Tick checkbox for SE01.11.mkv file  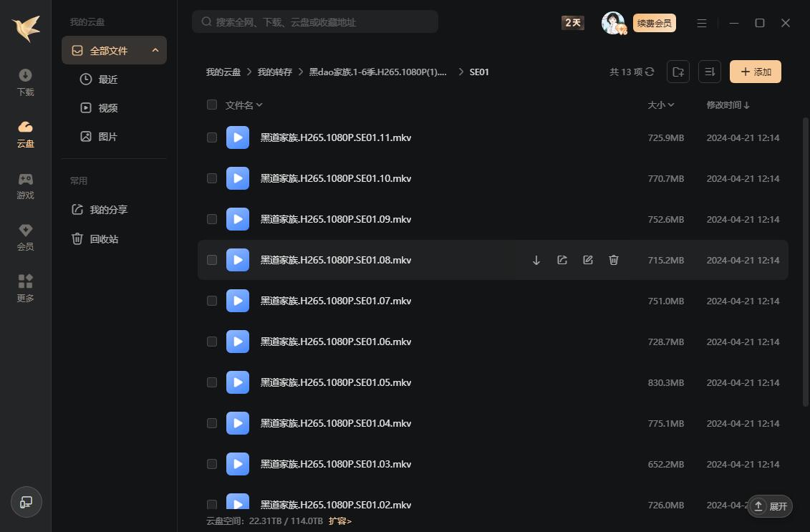(x=212, y=137)
